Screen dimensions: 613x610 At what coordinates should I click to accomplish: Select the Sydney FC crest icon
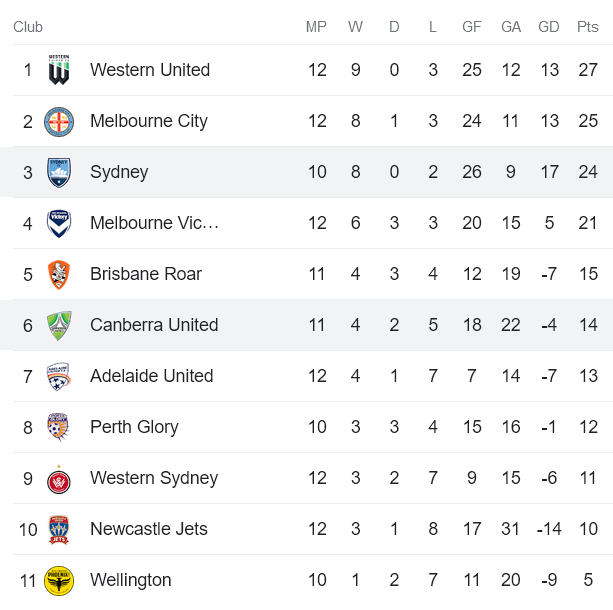(59, 172)
